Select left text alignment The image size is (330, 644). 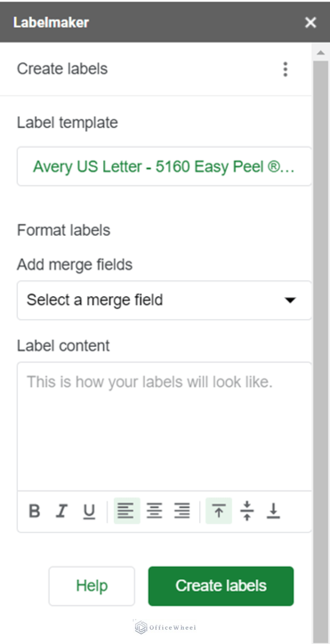127,511
